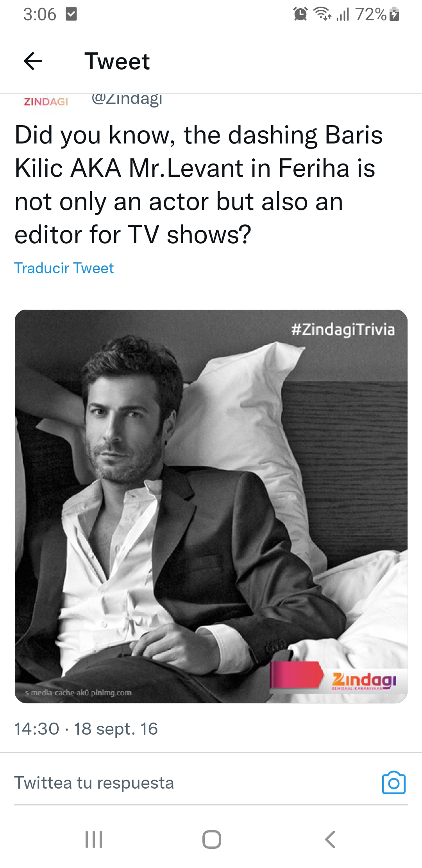
Task: Tap the cellular signal bars icon
Action: pyautogui.click(x=343, y=14)
